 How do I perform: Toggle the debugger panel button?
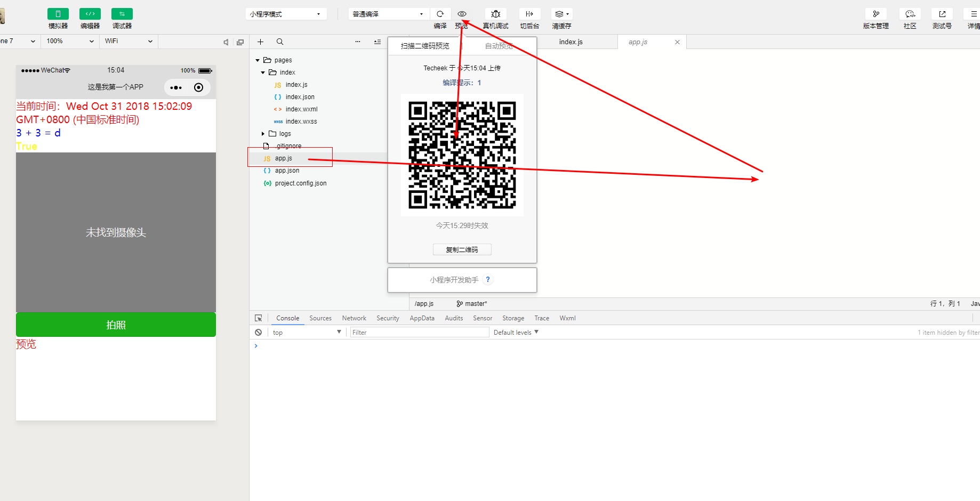[x=122, y=14]
